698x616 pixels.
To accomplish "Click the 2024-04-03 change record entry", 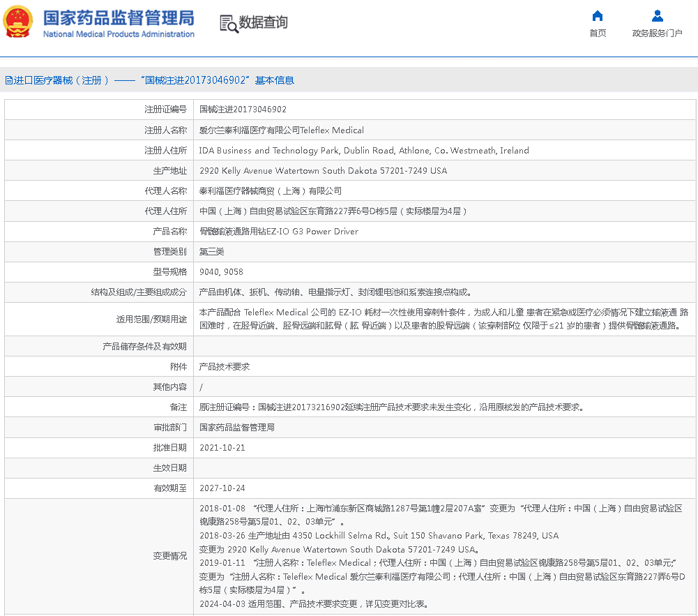I will pos(314,603).
